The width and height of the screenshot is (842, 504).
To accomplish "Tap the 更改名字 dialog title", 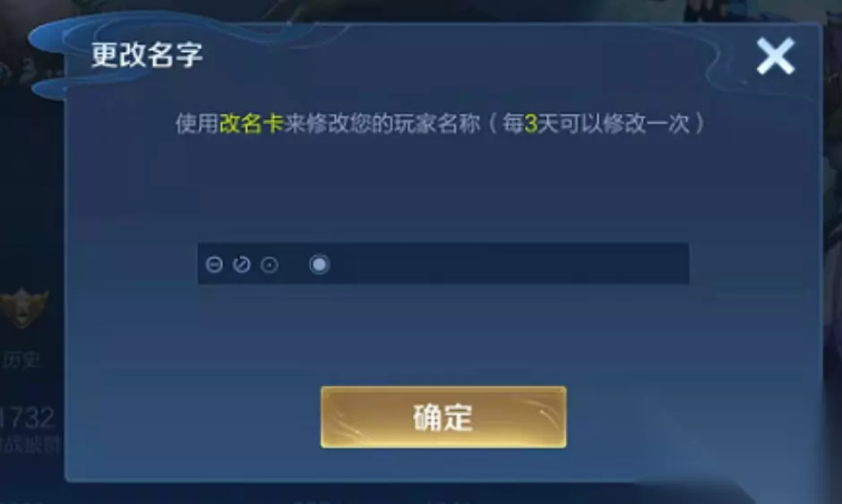I will (x=147, y=55).
